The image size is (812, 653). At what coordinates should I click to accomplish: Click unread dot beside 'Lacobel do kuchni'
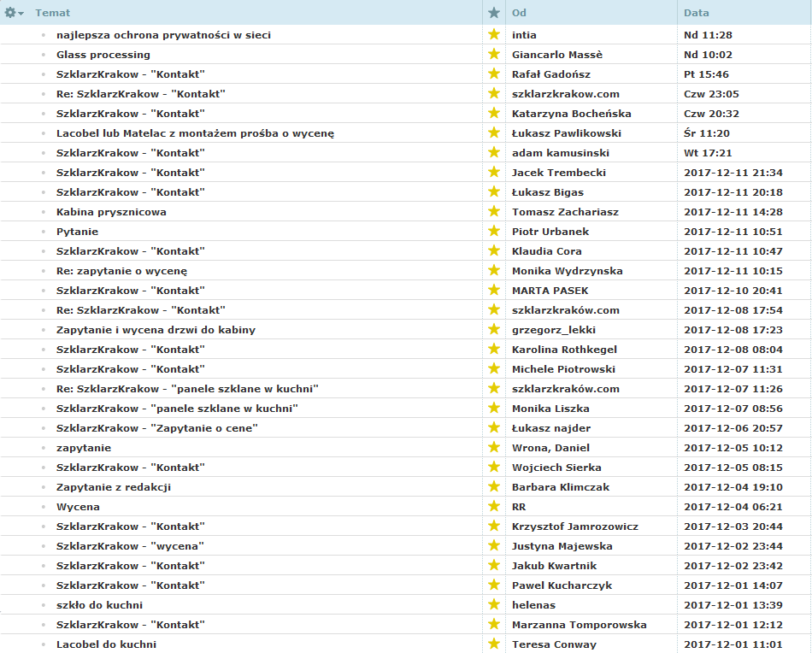click(44, 644)
